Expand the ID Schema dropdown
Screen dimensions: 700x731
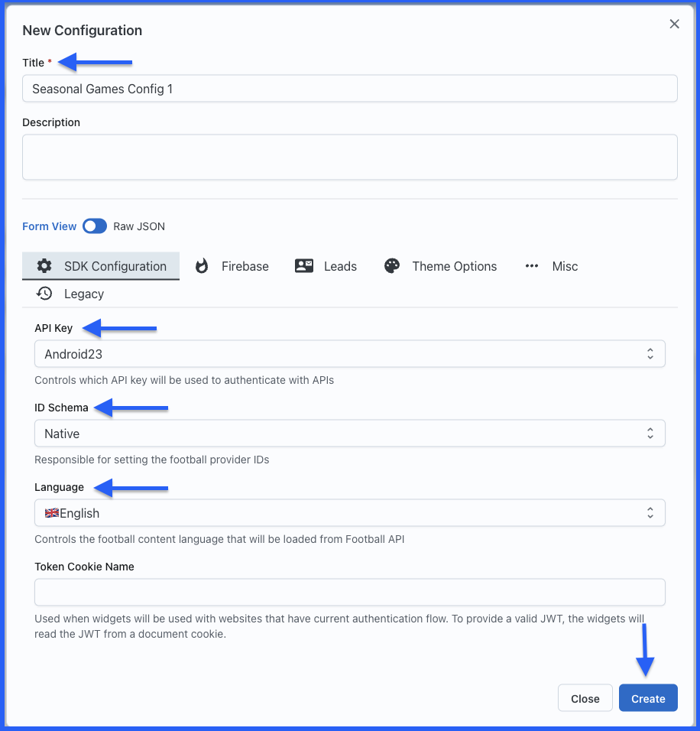(349, 434)
